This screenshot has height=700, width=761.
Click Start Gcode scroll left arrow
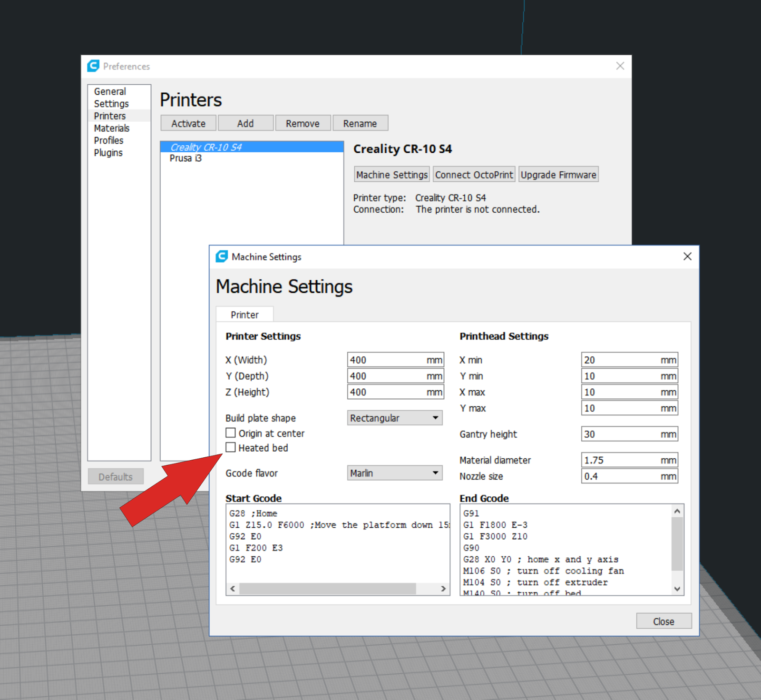[x=233, y=589]
